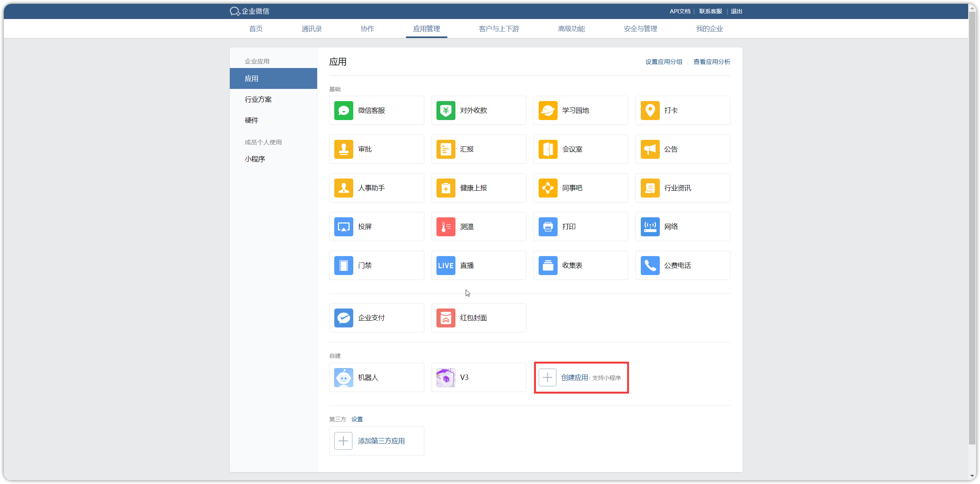Viewport: 980px width, 484px height.
Task: Click the 门禁 door access icon
Action: click(x=343, y=266)
